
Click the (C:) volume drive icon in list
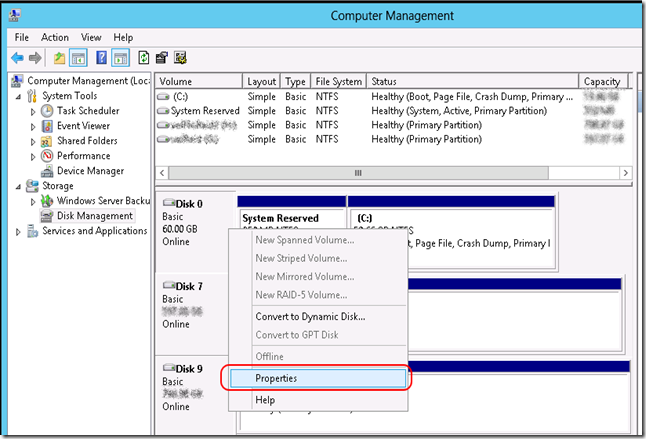164,97
